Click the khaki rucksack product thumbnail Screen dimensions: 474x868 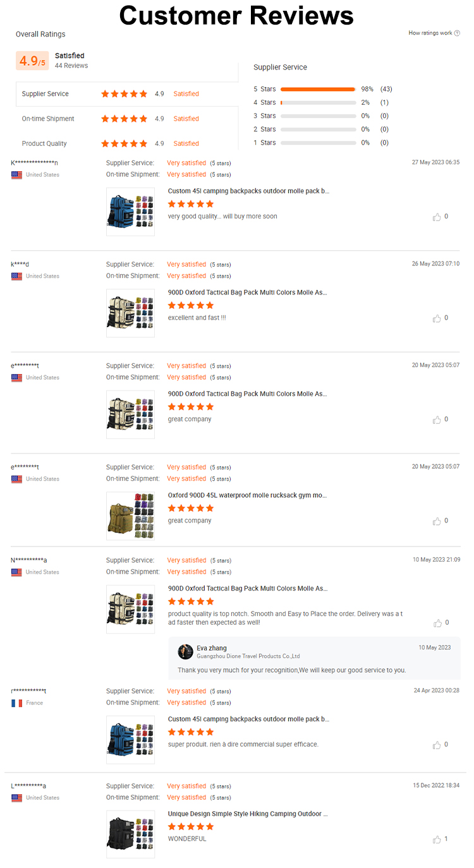130,515
